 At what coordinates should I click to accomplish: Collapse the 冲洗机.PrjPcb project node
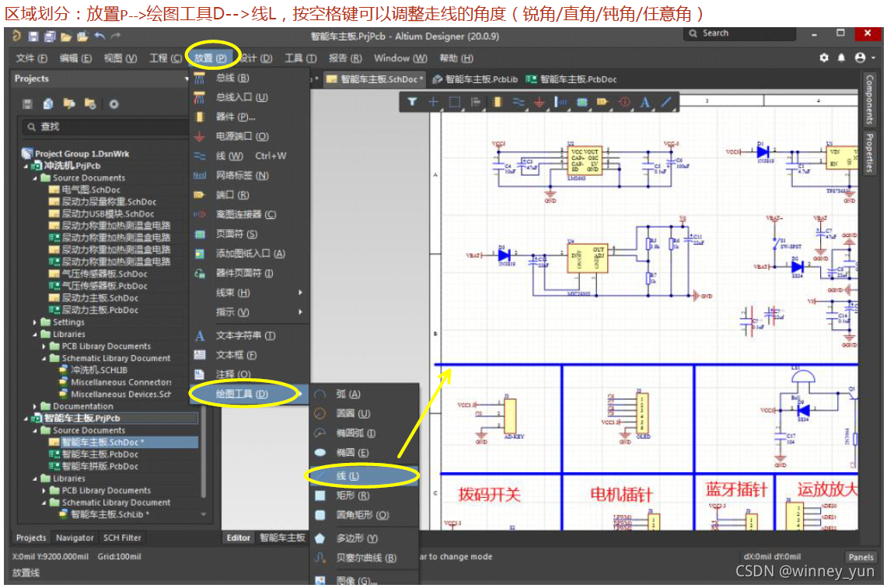26,166
